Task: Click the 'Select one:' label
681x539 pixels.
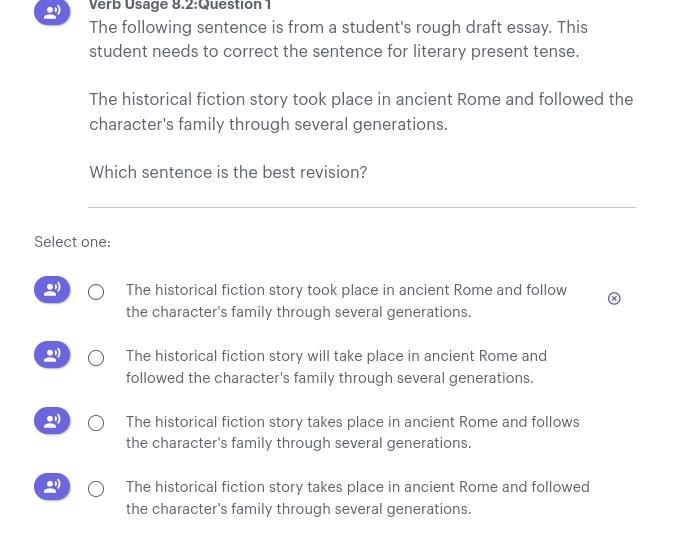Action: click(x=73, y=242)
